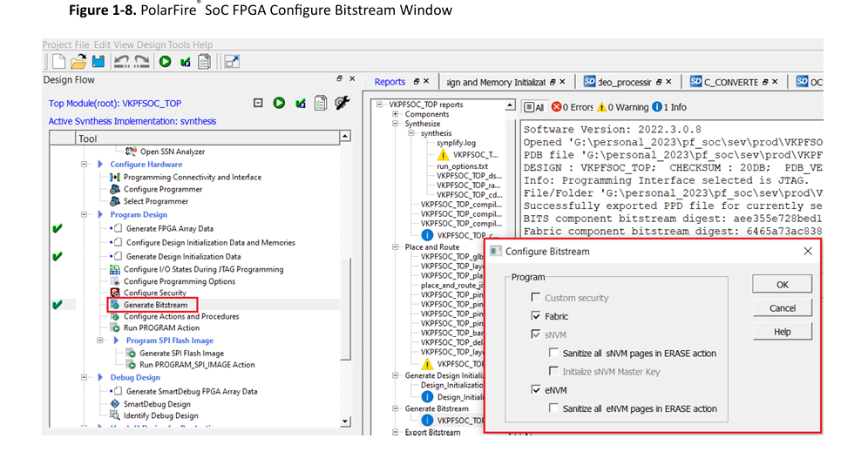This screenshot has width=868, height=452.
Task: Click green Build play icon in main toolbar
Action: point(165,62)
